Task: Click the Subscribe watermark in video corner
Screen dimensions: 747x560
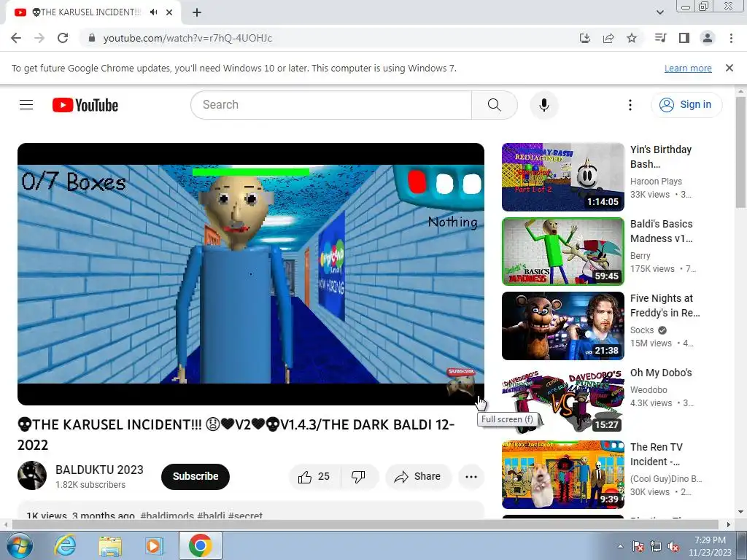Action: pos(461,381)
